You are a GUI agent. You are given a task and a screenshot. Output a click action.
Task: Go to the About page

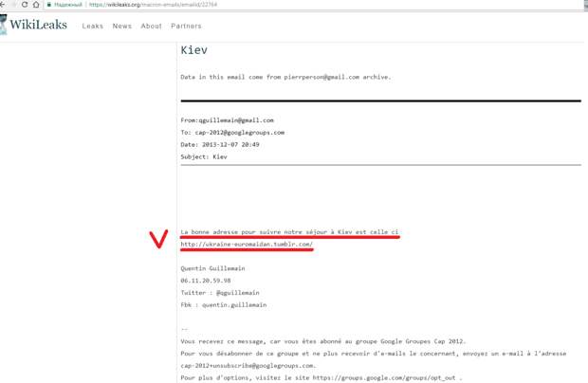pyautogui.click(x=151, y=26)
